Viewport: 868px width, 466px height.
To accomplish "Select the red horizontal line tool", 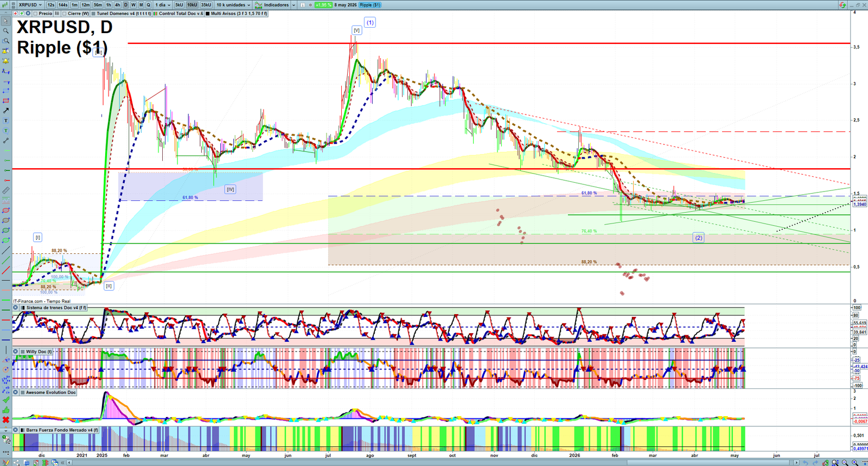I will click(6, 180).
